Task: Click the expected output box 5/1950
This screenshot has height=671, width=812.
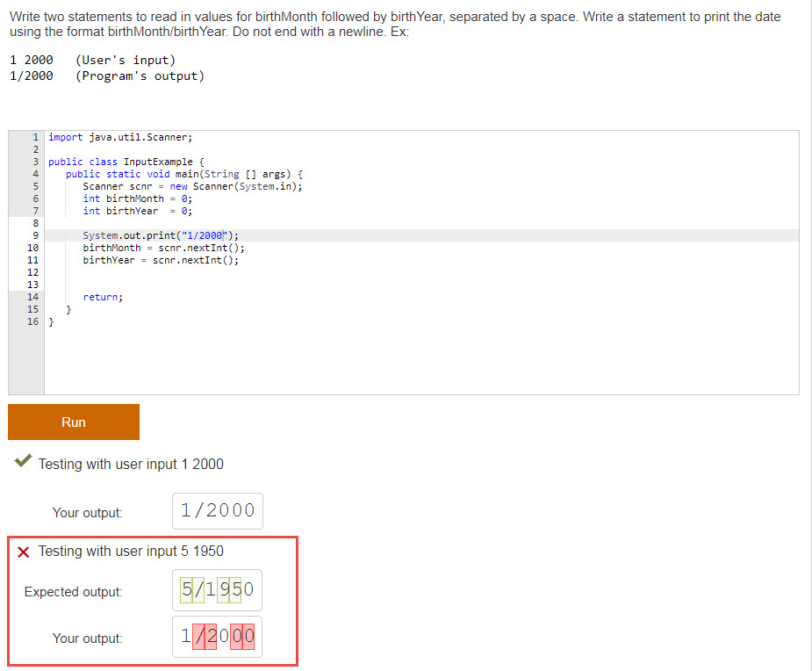Action: tap(217, 590)
